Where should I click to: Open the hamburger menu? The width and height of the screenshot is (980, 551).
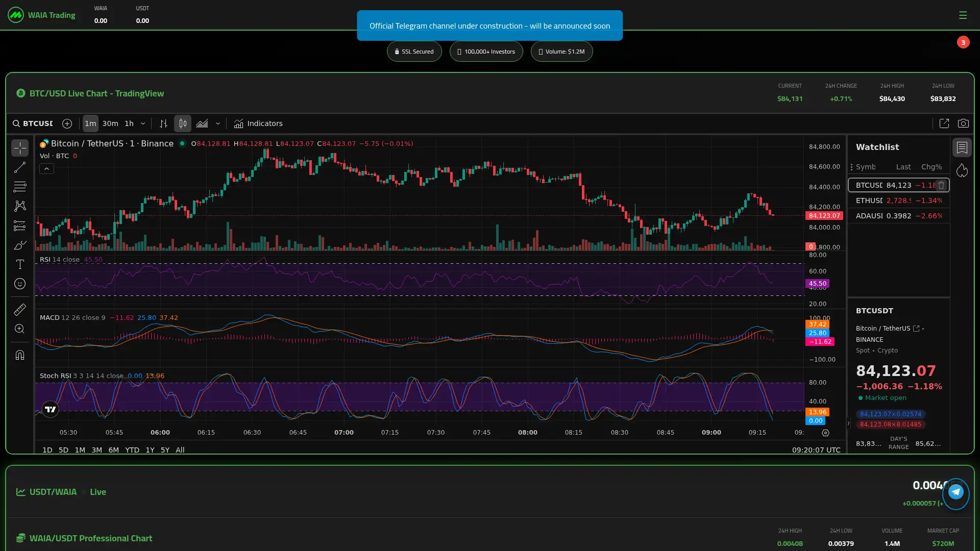click(x=964, y=15)
